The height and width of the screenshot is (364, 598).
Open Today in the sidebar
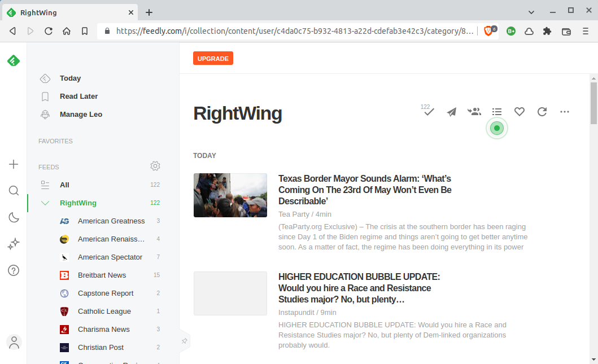(70, 78)
